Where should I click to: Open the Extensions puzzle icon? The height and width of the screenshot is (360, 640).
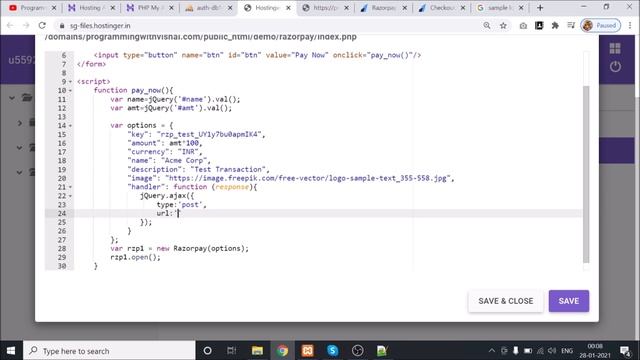[x=555, y=25]
